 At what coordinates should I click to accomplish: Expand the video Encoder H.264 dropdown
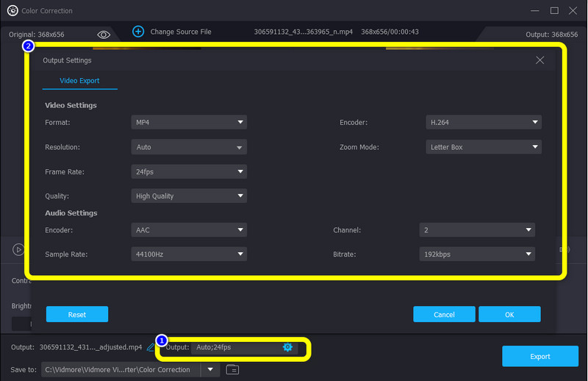coord(483,122)
